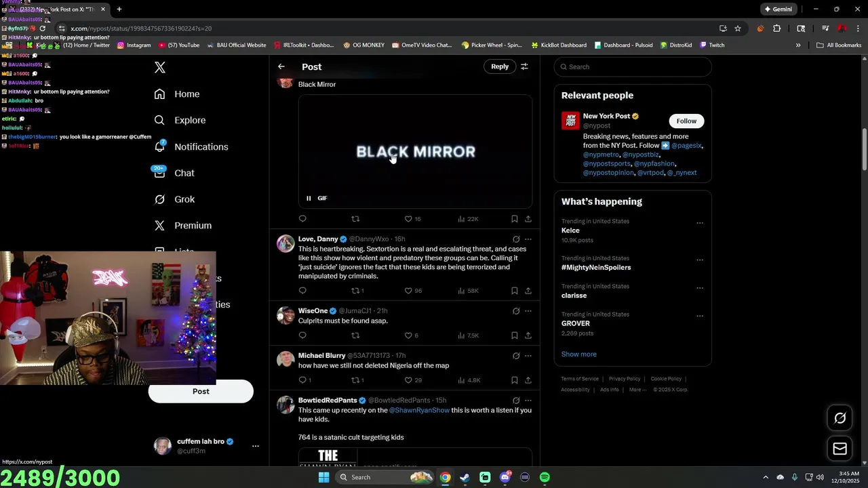This screenshot has height=488, width=868.
Task: Repost the Black Mirror GIF post
Action: (355, 219)
